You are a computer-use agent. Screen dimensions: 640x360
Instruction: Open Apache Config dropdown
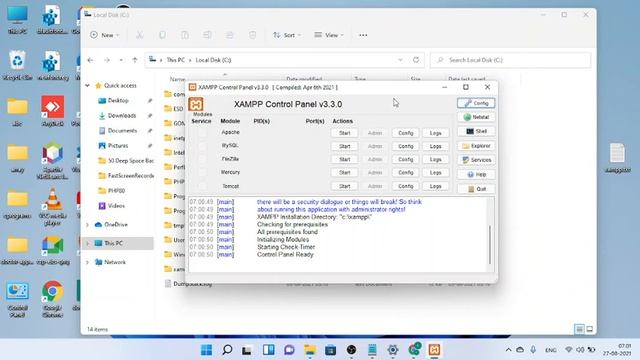(405, 133)
